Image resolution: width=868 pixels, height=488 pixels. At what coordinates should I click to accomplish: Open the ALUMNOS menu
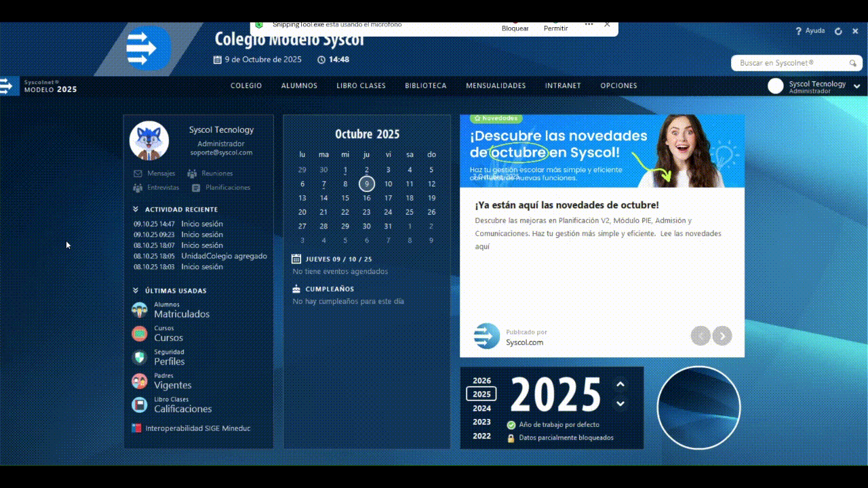(x=299, y=86)
